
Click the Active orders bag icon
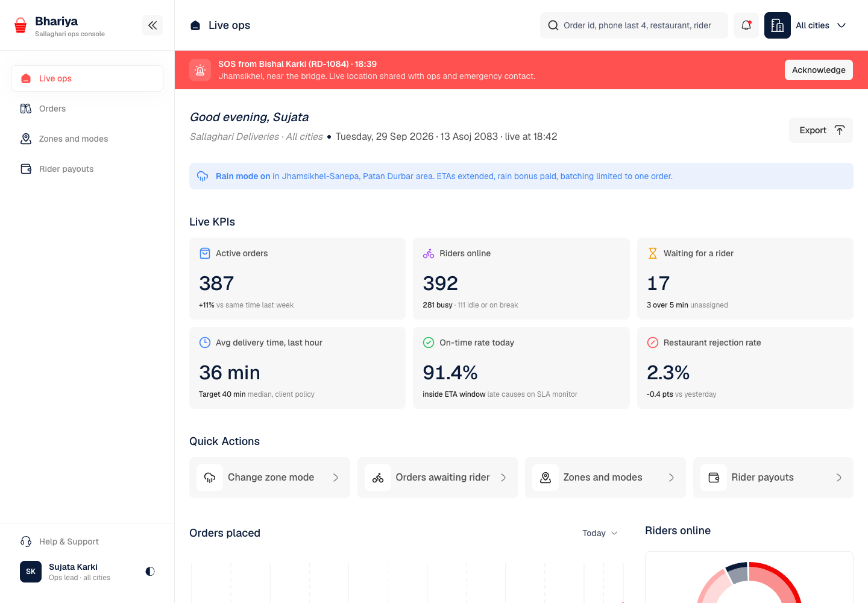coord(205,253)
